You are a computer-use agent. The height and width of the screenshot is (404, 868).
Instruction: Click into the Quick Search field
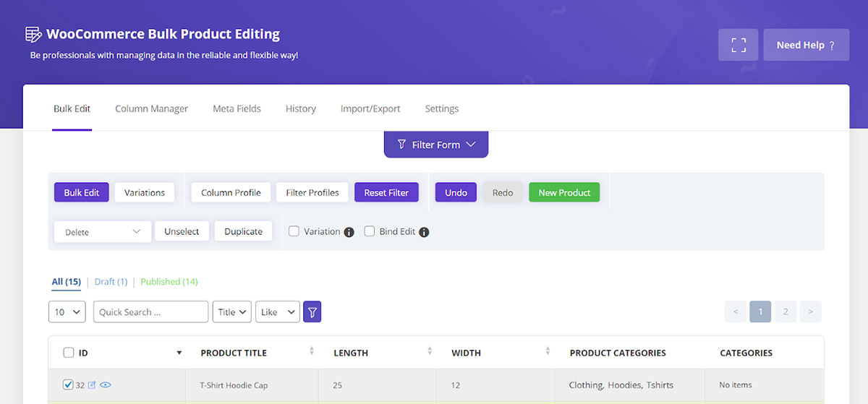point(150,312)
